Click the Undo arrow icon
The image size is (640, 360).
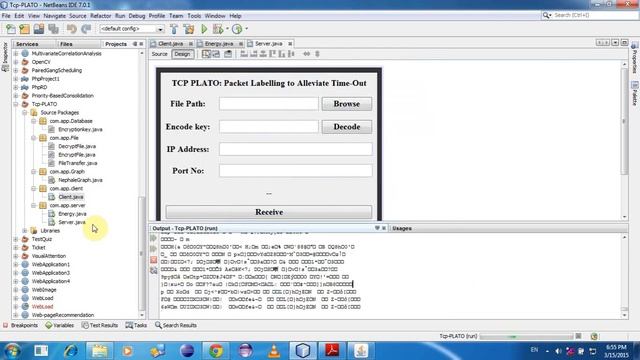(72, 29)
